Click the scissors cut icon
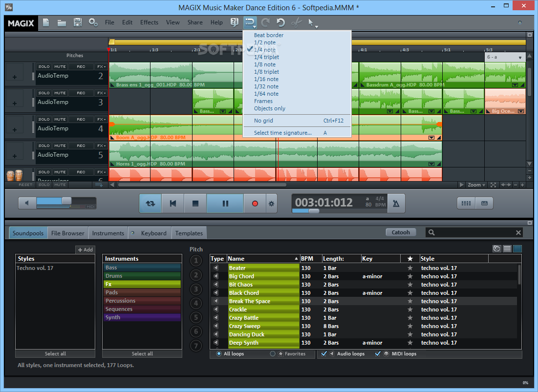The image size is (538, 392). click(296, 23)
